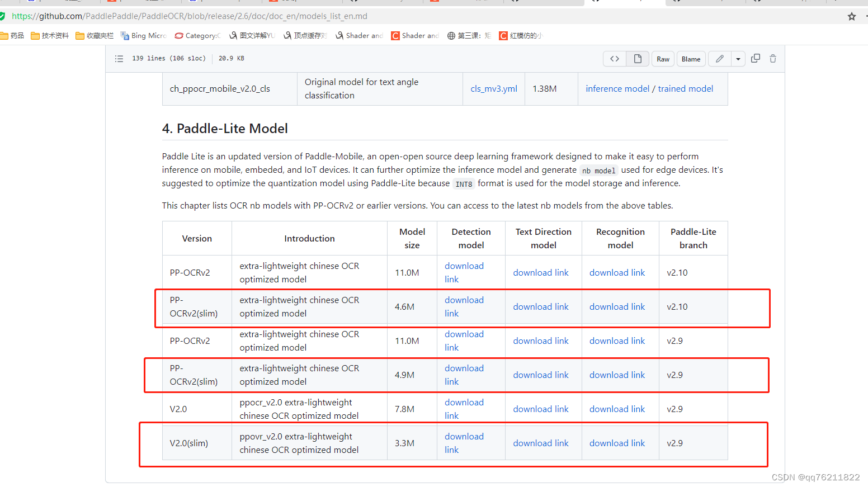Viewport: 868px width, 487px height.
Task: Open the 顶点缓存 bookmark
Action: 305,36
